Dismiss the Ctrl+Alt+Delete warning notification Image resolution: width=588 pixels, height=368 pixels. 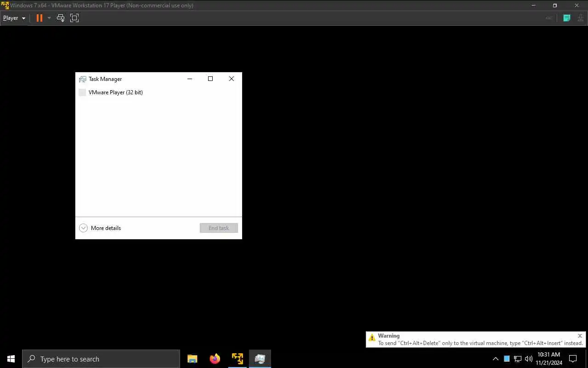580,336
